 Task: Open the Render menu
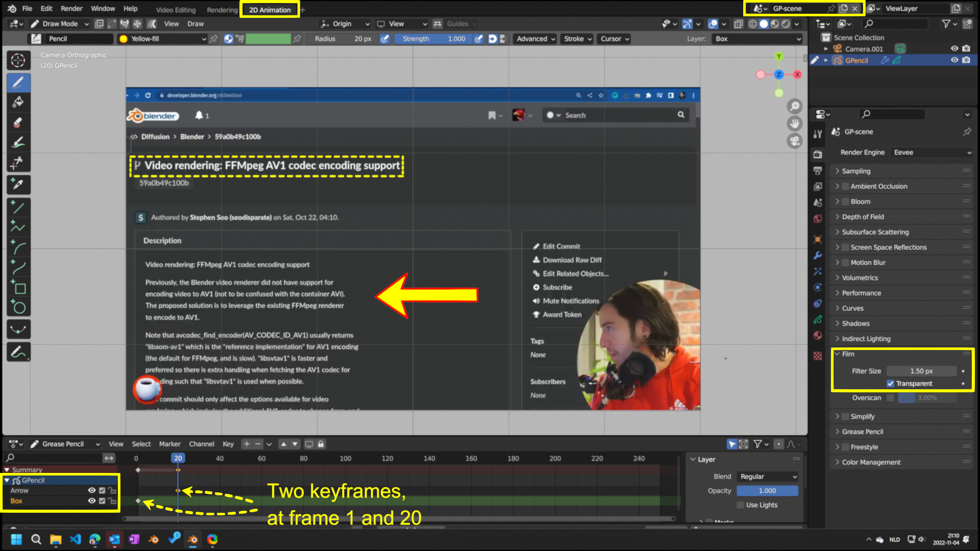click(x=71, y=9)
